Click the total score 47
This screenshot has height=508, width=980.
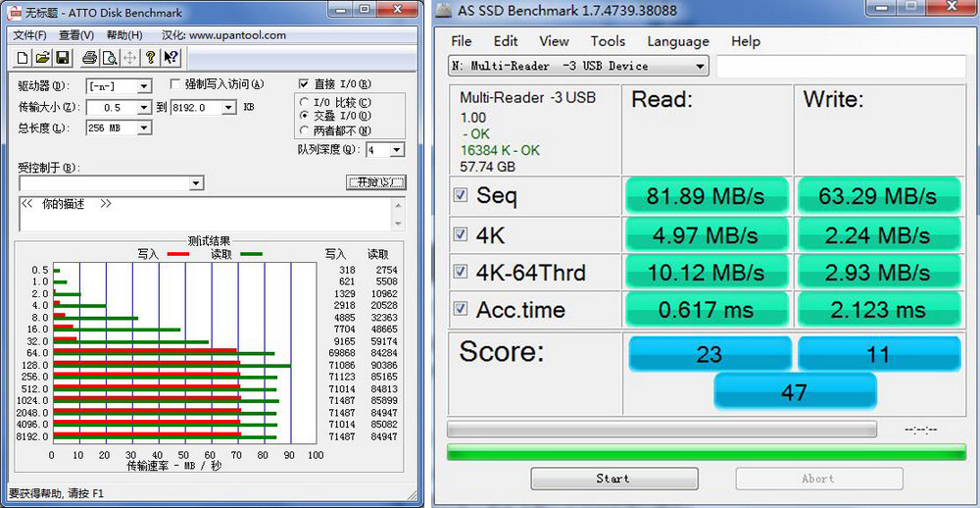pyautogui.click(x=795, y=391)
